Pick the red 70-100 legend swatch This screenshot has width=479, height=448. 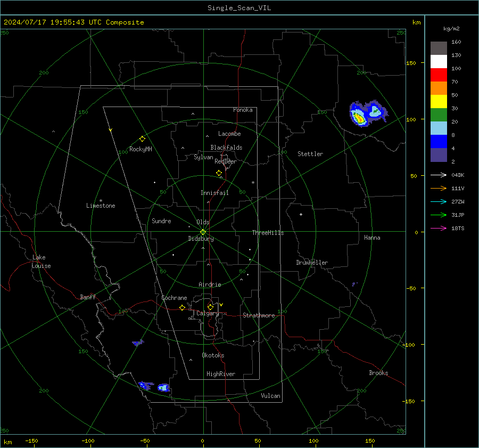click(x=439, y=75)
